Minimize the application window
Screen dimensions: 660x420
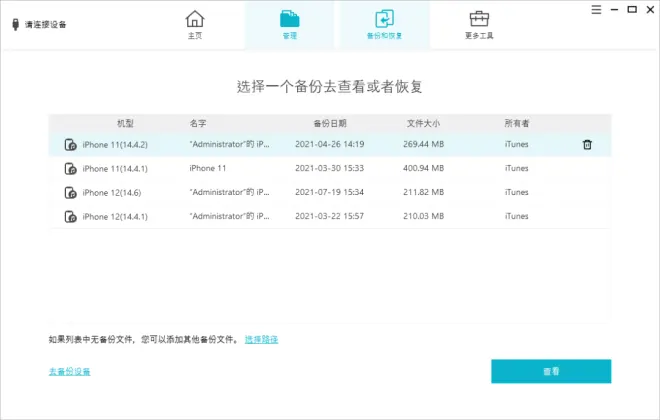tap(615, 9)
